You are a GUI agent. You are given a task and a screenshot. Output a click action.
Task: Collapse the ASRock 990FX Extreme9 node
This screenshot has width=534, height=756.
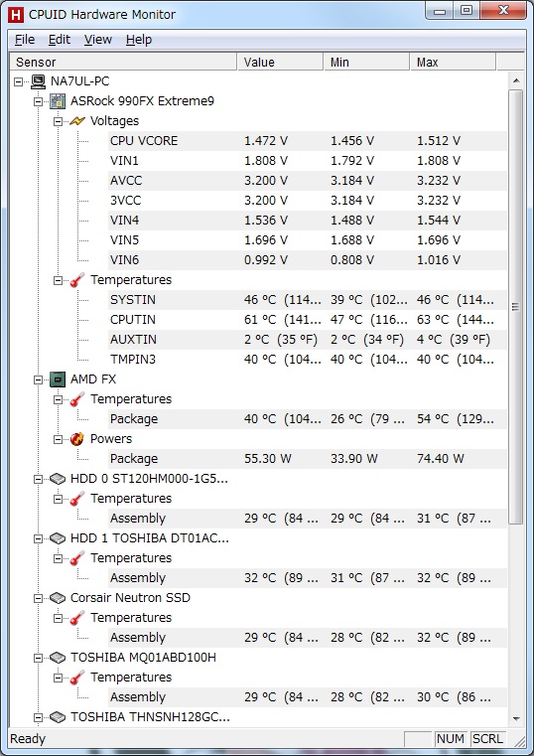pos(38,101)
